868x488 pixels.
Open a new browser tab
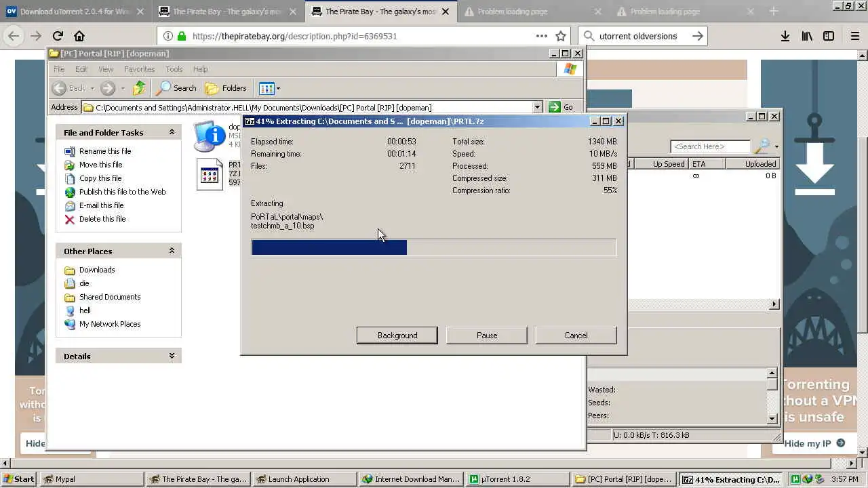tap(774, 12)
